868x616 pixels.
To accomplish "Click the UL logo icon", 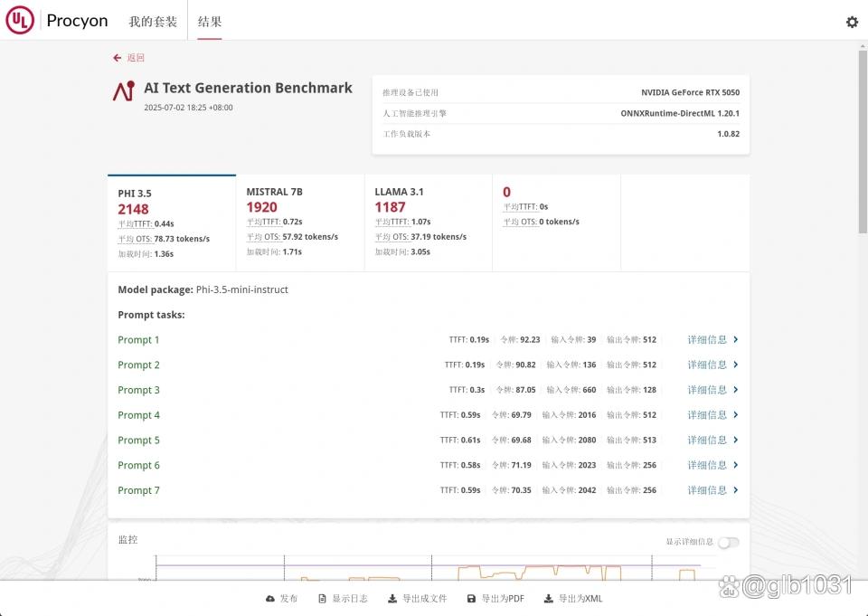I will (20, 20).
